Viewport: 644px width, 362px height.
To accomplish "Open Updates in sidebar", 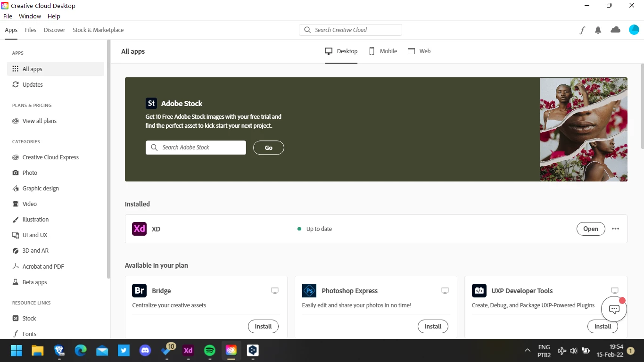I will (56, 84).
